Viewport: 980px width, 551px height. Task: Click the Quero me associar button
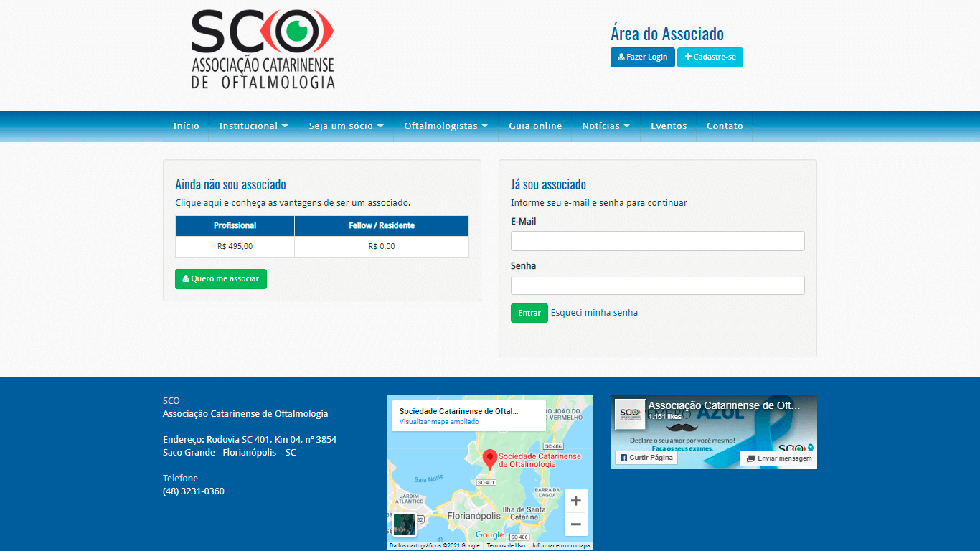(x=221, y=279)
